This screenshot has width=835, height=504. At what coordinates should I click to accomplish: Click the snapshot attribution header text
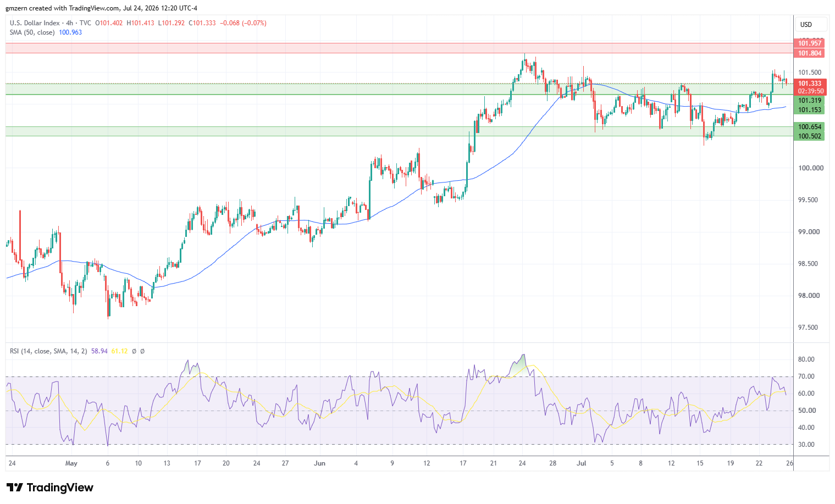click(101, 8)
